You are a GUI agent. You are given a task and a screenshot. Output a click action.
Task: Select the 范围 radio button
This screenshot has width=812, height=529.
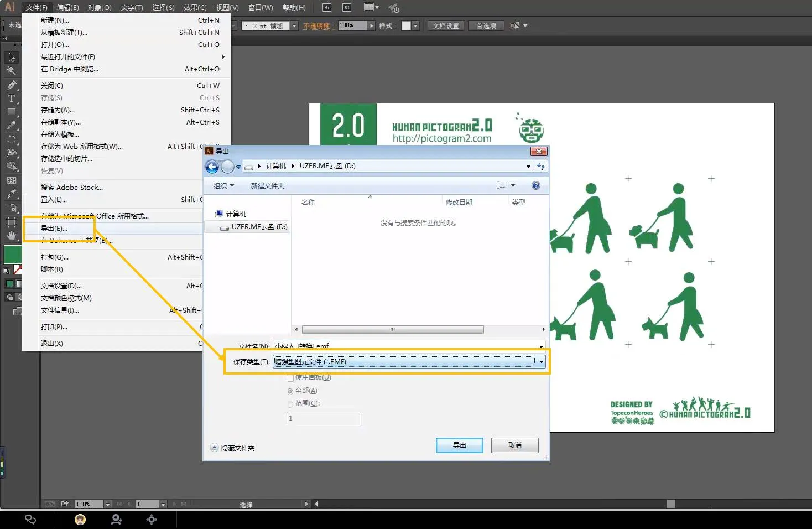click(x=290, y=404)
